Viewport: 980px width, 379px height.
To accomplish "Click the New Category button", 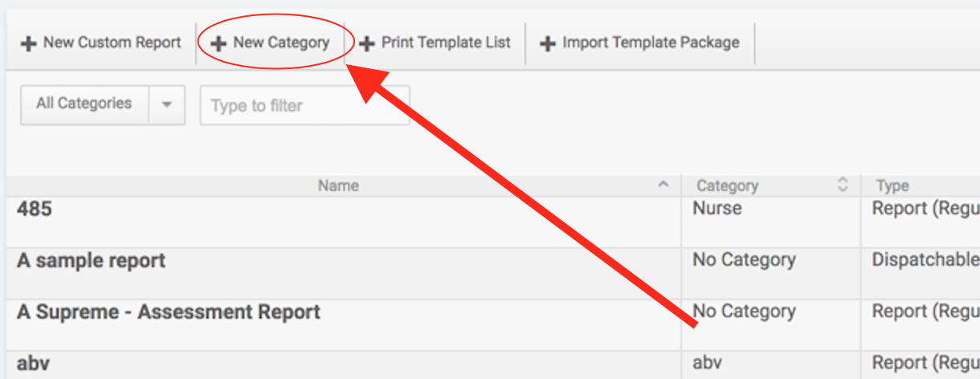I will point(271,43).
